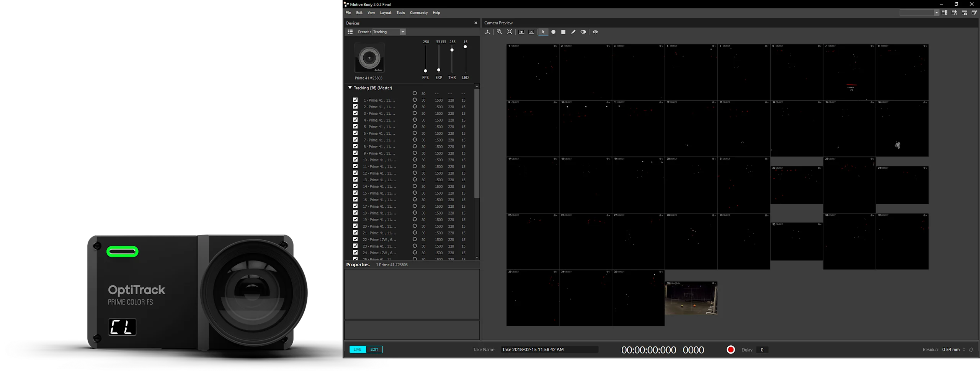Click the Prime 41 #23803 camera thumbnail
Screen dimensions: 980x371
point(369,58)
